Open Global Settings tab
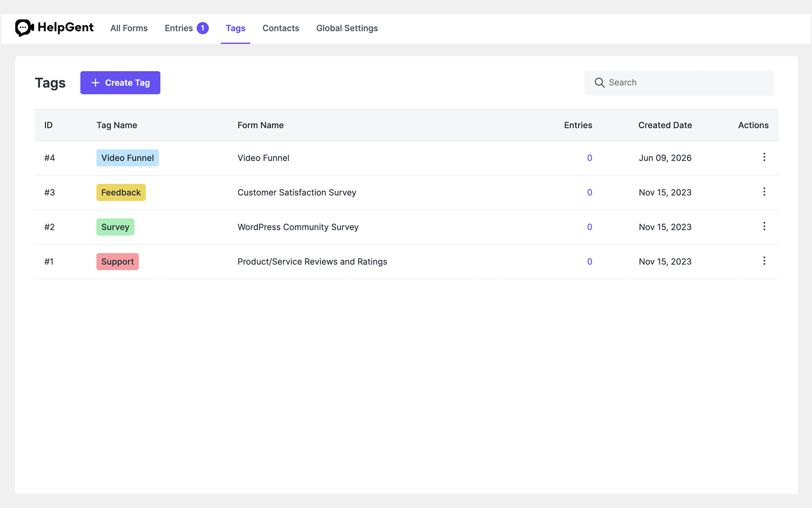812x508 pixels. [347, 28]
